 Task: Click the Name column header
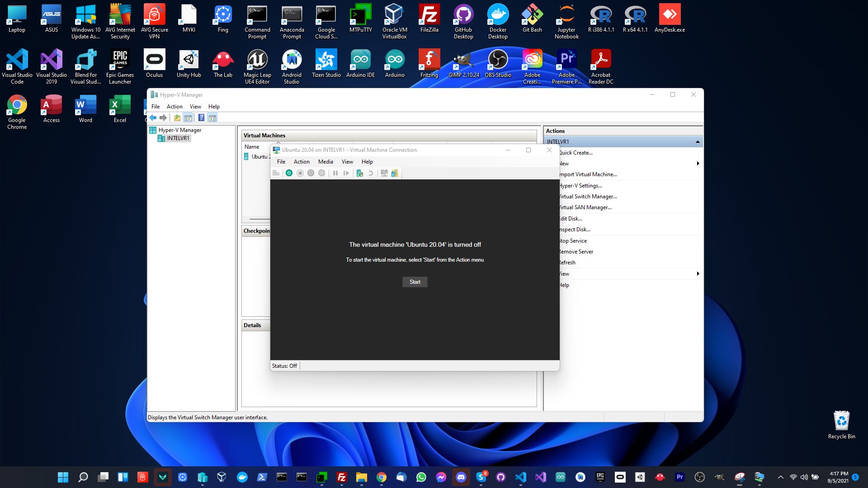point(252,147)
